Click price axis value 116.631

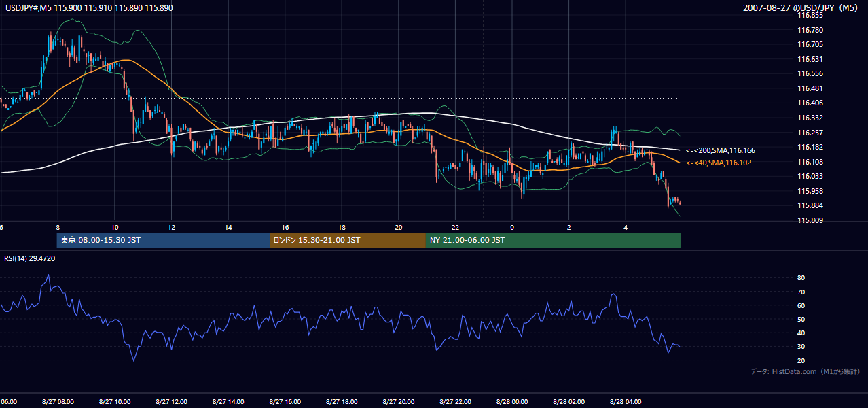tap(810, 59)
